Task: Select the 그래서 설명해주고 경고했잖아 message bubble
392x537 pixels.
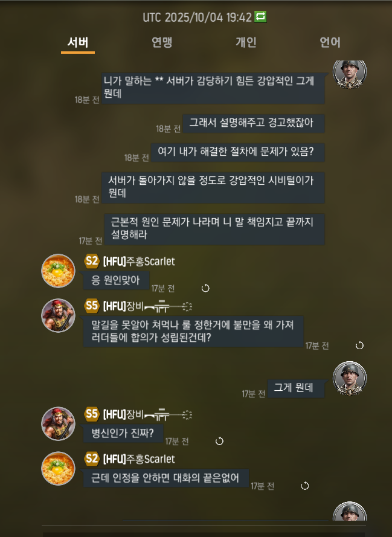Action: tap(253, 123)
